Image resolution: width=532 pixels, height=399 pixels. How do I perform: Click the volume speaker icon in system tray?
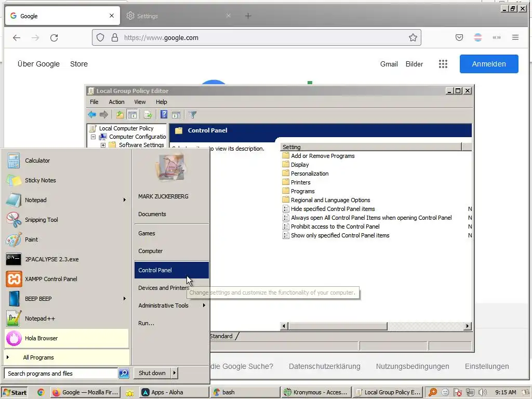click(482, 392)
